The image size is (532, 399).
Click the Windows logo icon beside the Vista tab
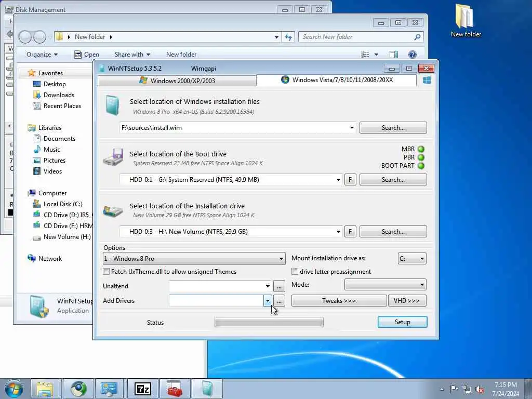click(x=427, y=80)
